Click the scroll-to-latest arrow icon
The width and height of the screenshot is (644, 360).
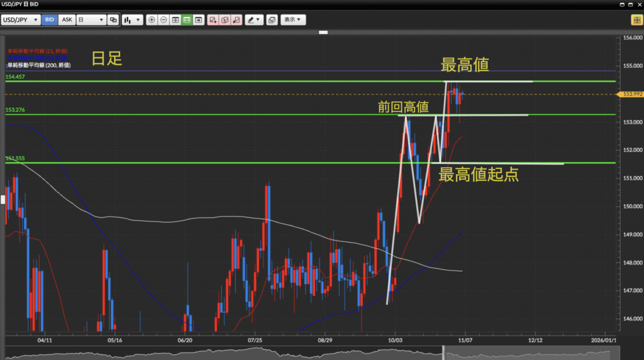click(x=199, y=20)
